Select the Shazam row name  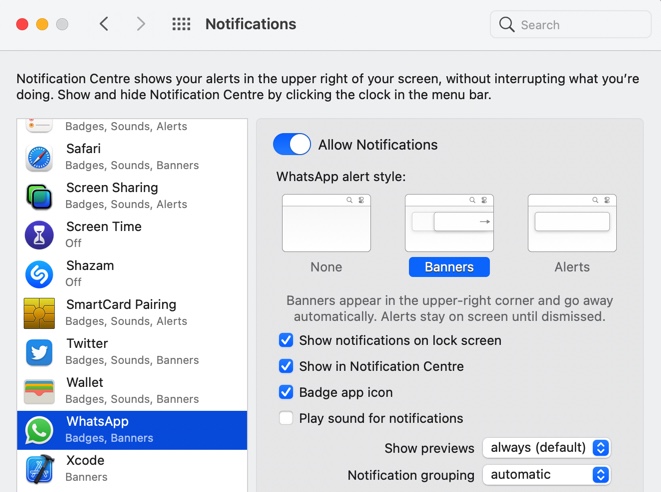click(x=90, y=266)
